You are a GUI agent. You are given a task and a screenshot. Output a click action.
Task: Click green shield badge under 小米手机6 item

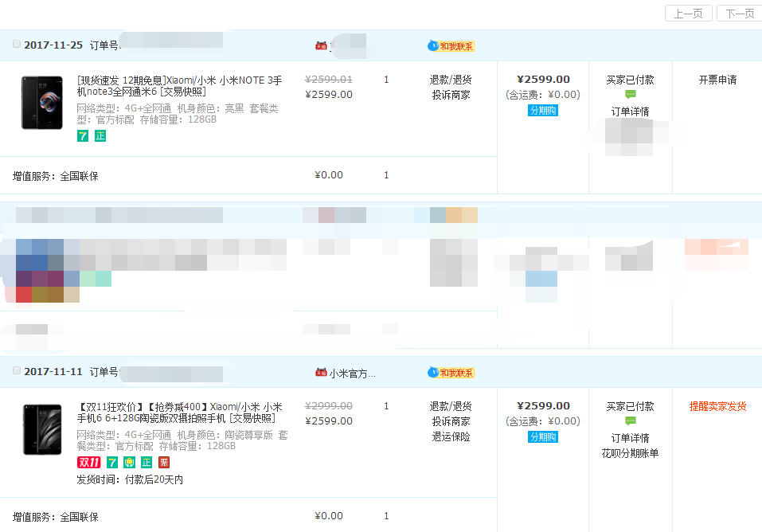coord(129,462)
